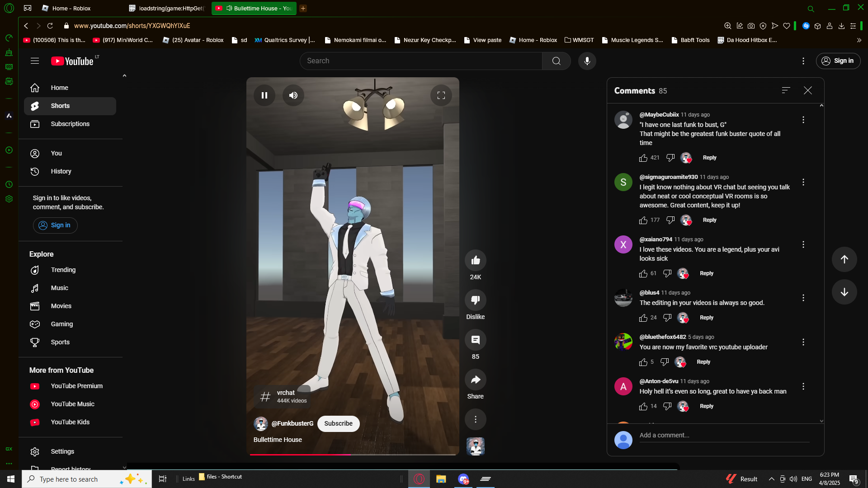Image resolution: width=868 pixels, height=488 pixels.
Task: Close the Comments panel
Action: [x=808, y=90]
